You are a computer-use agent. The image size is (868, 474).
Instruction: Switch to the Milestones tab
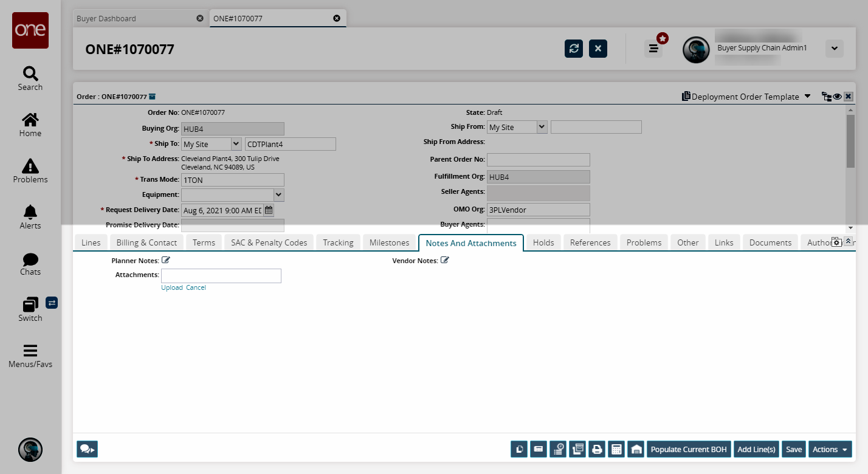coord(389,242)
